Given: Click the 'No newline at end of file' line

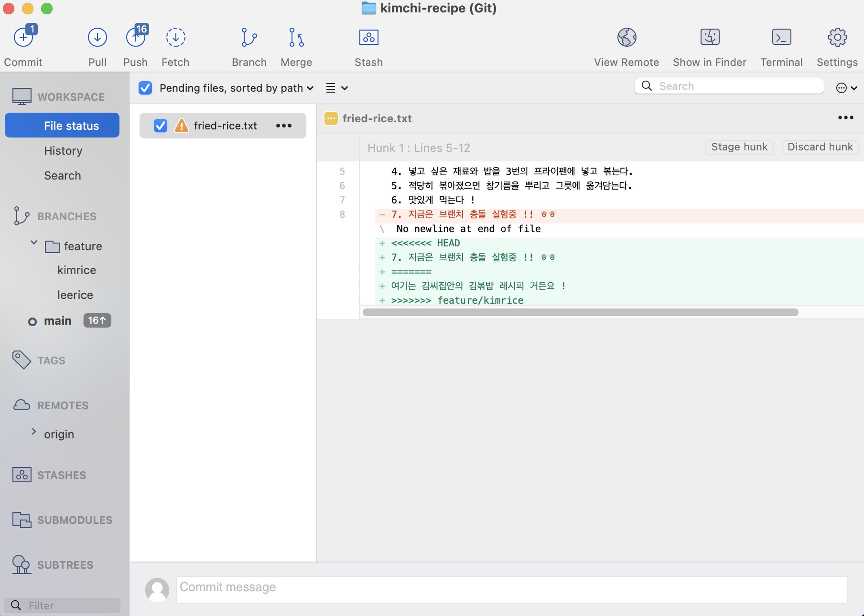Looking at the screenshot, I should 468,229.
